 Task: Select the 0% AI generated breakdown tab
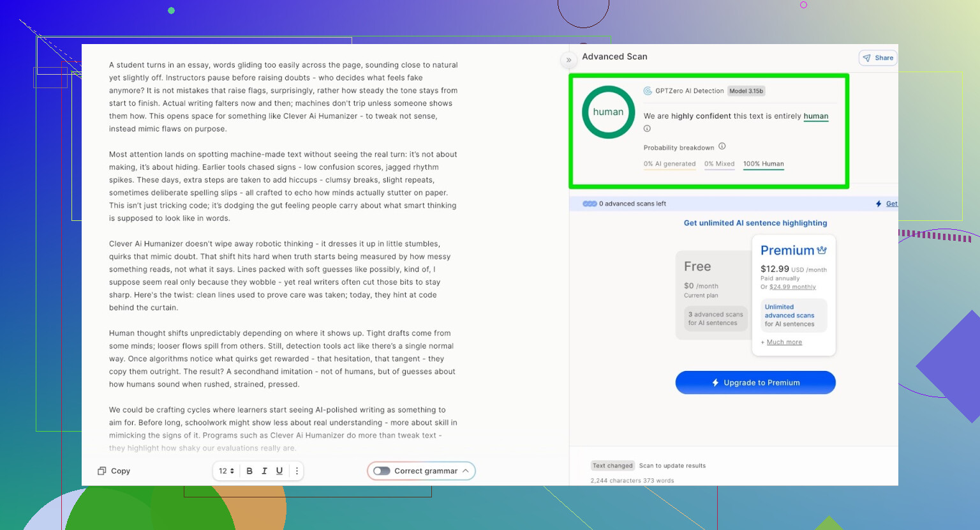coord(669,164)
